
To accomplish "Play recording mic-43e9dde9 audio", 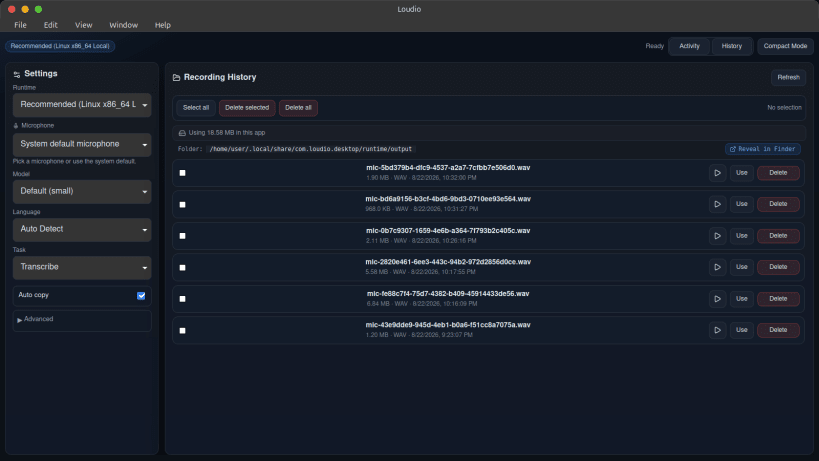I will tap(717, 330).
